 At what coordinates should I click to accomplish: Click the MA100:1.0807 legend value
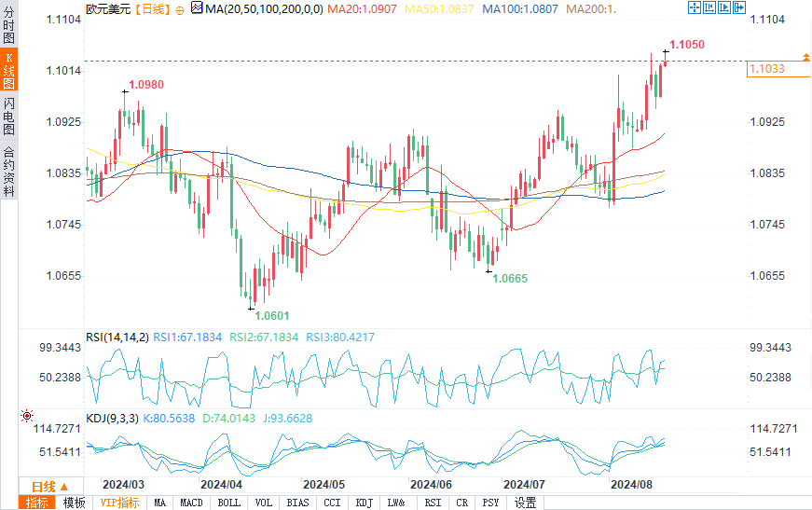tap(520, 8)
